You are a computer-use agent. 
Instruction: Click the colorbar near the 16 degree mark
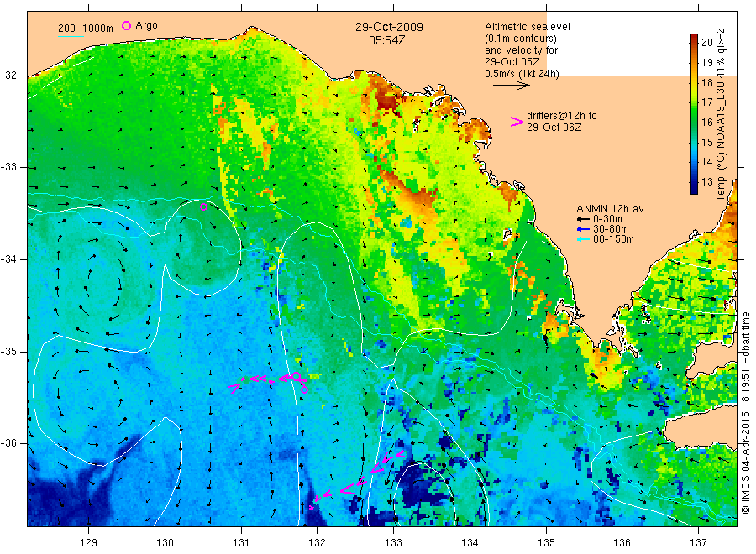pos(694,123)
